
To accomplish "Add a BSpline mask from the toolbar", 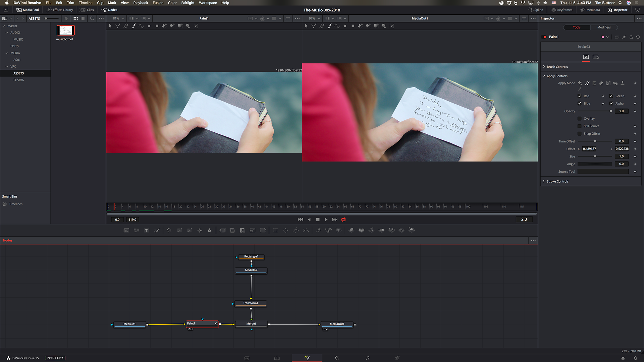I will [306, 230].
